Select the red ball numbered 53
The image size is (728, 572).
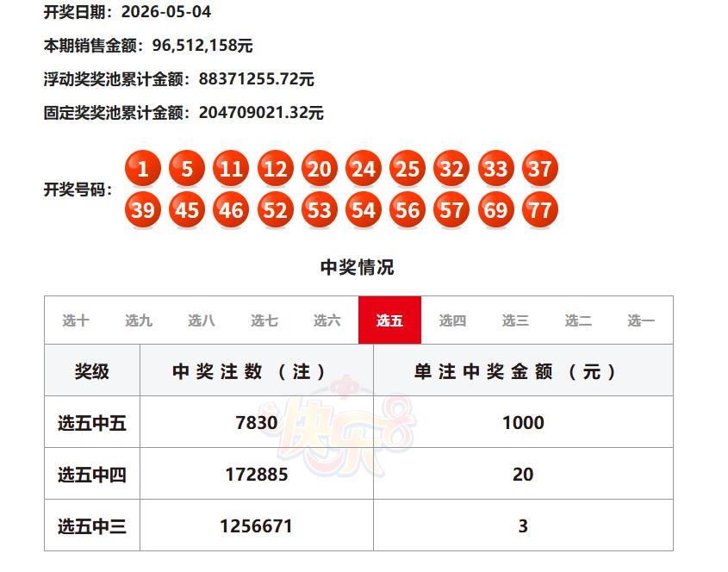320,209
